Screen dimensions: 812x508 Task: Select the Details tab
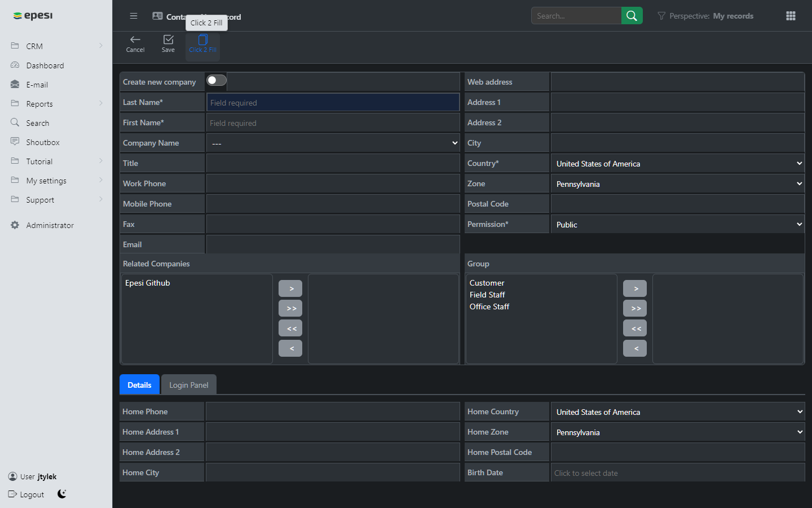139,384
